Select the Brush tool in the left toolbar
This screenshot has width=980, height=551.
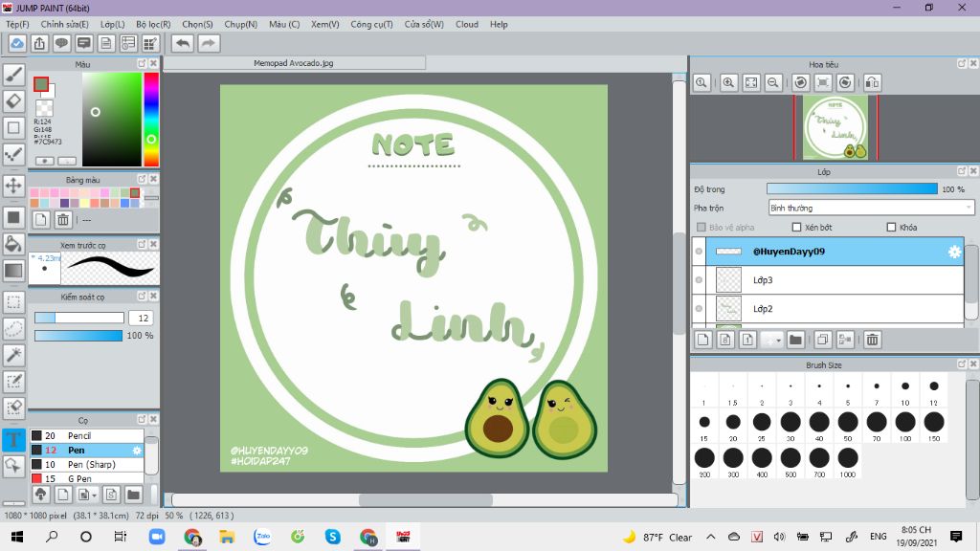[x=13, y=75]
